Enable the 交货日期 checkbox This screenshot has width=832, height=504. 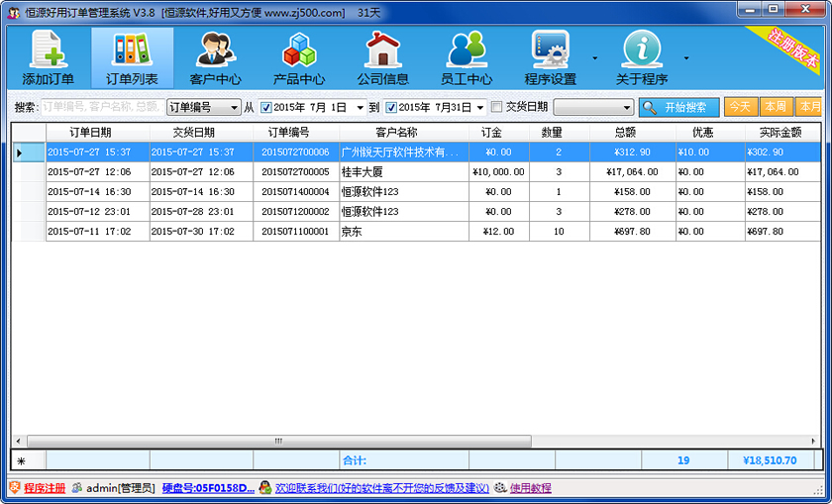coord(497,107)
